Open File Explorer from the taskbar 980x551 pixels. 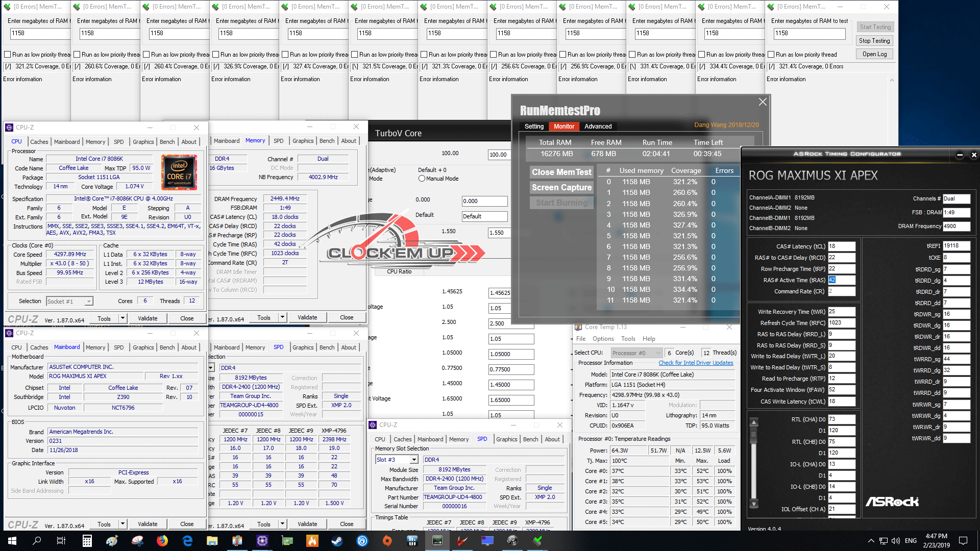(212, 541)
